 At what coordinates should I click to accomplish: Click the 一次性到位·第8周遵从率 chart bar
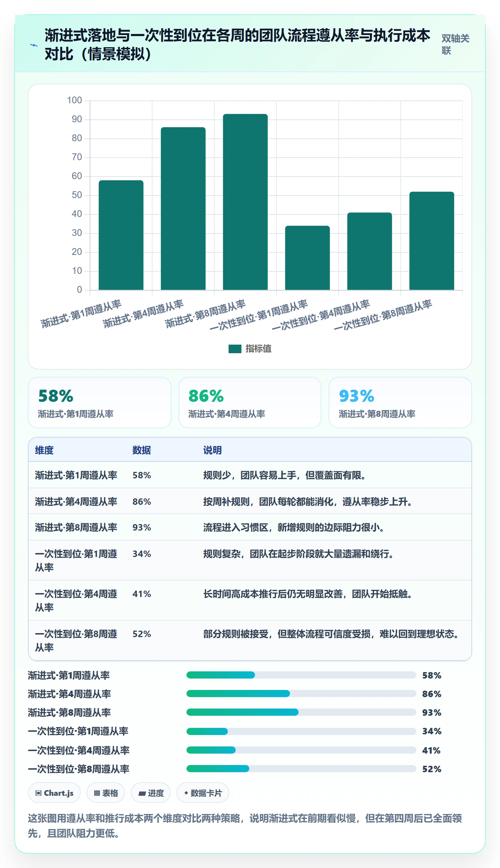pyautogui.click(x=432, y=241)
